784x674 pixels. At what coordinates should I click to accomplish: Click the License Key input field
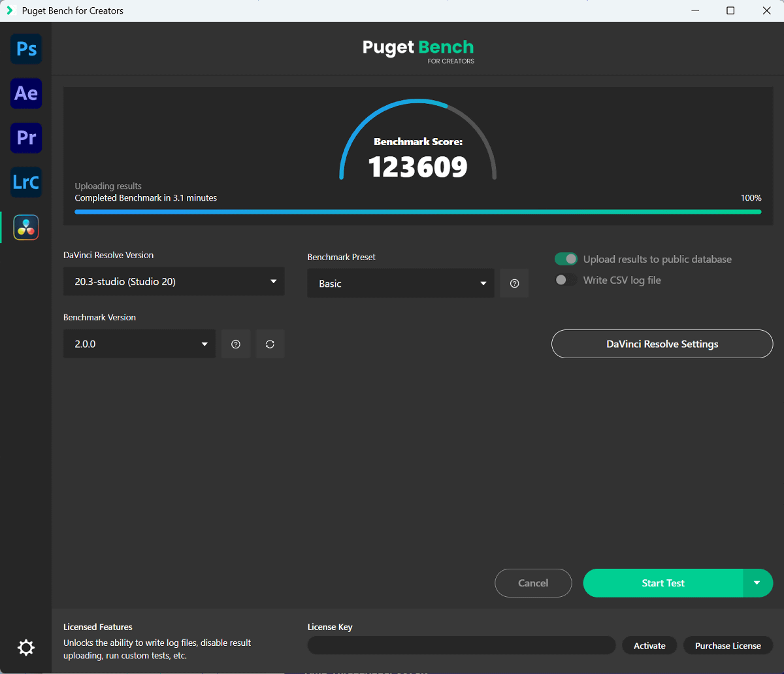pyautogui.click(x=461, y=646)
